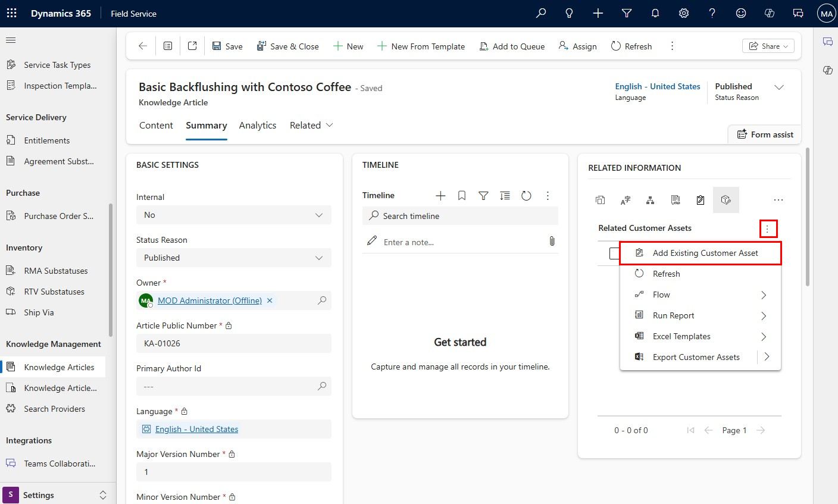Add a new timeline record with plus icon
This screenshot has height=504, width=838.
tap(440, 196)
